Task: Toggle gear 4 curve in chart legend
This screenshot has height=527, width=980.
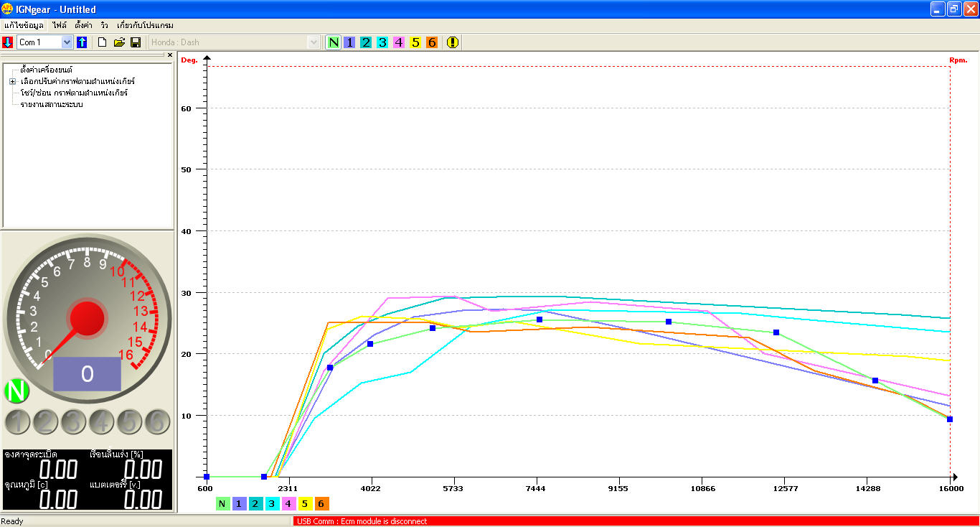Action: [288, 504]
